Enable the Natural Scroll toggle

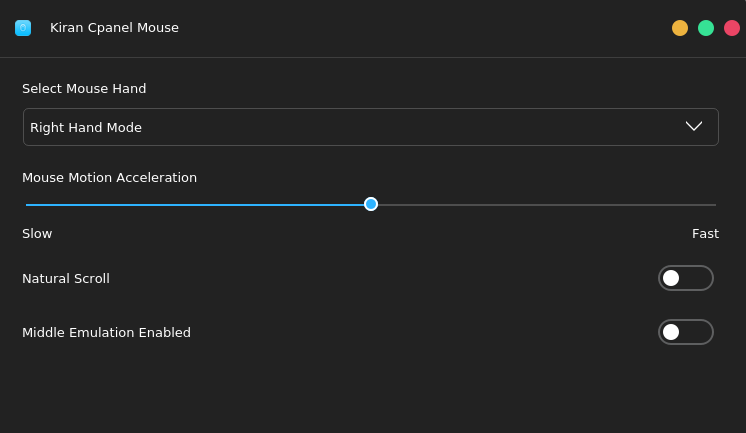(686, 278)
